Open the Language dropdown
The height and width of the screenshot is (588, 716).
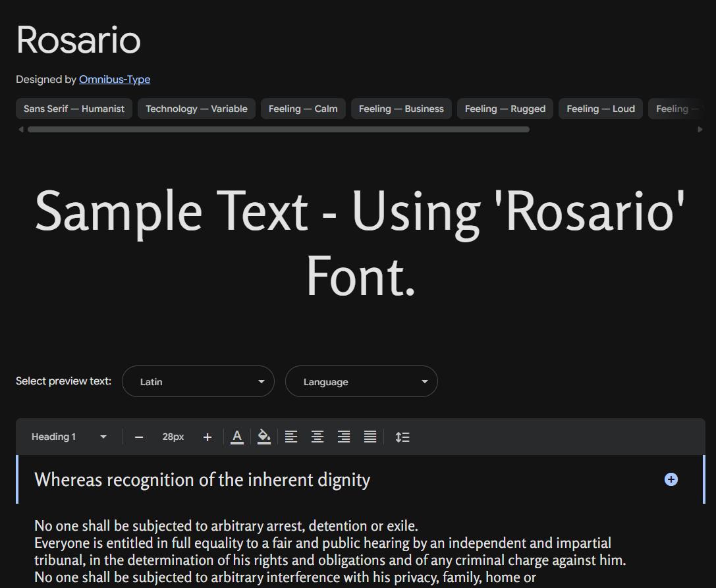(x=362, y=381)
